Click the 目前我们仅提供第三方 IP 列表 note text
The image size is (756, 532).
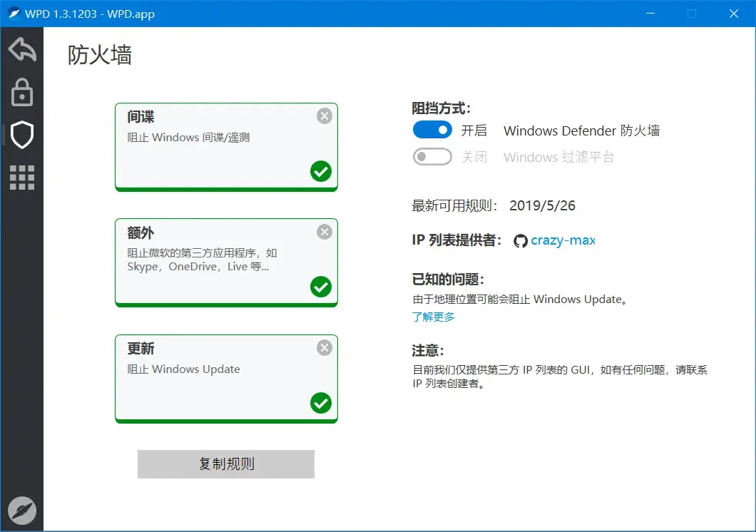coord(560,377)
